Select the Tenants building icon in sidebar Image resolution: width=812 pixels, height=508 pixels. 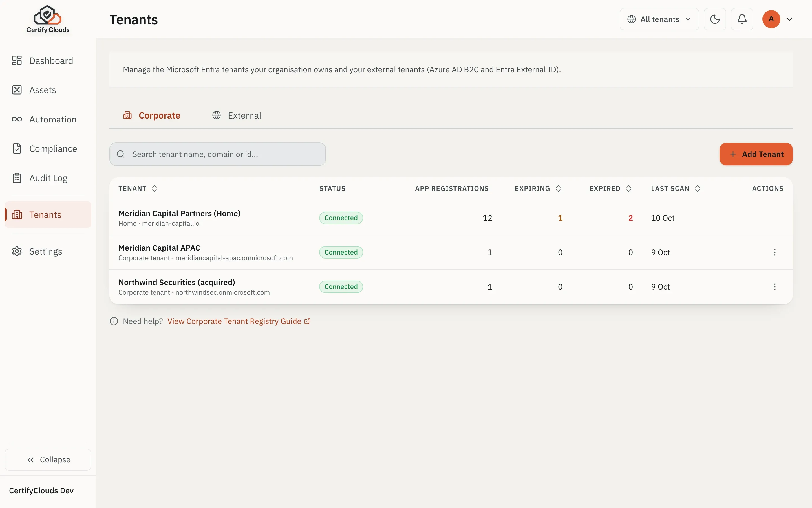[x=17, y=215]
